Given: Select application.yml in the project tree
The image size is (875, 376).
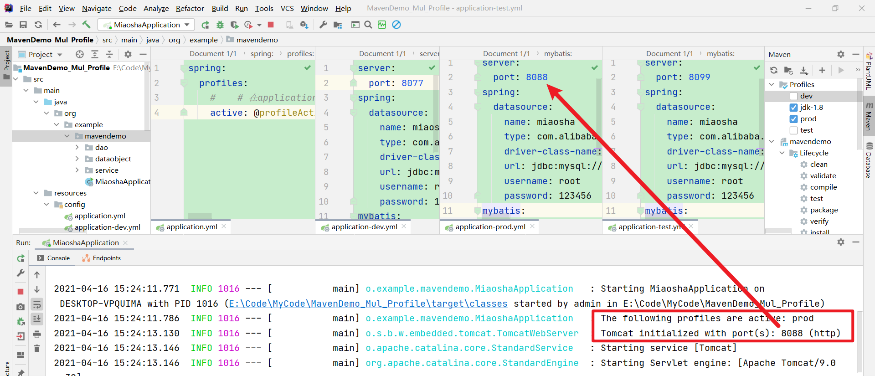Looking at the screenshot, I should coord(100,216).
